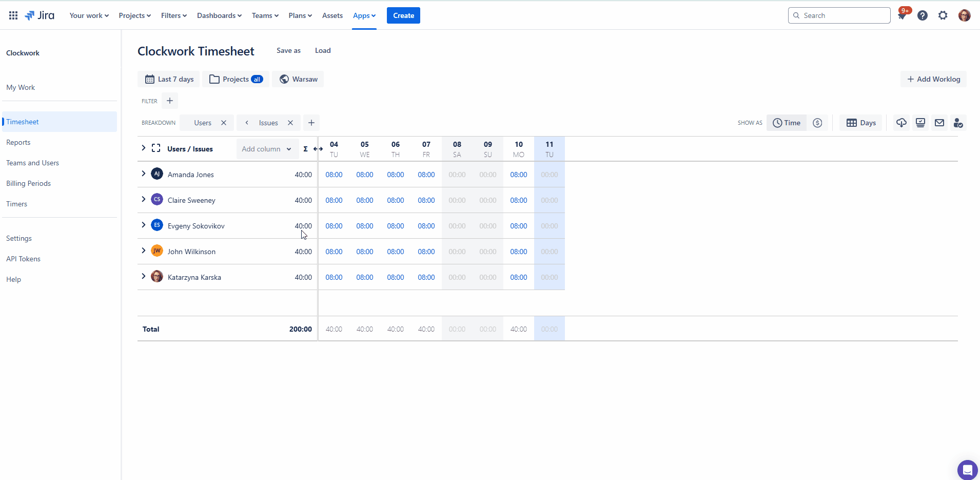
Task: Open the scheduled reports monitor icon
Action: [920, 123]
